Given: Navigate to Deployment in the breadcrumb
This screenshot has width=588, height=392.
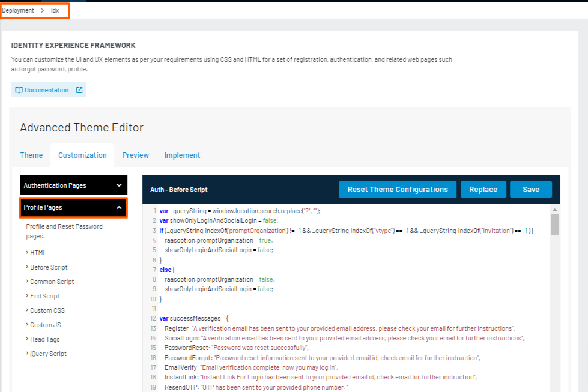Looking at the screenshot, I should [x=19, y=10].
